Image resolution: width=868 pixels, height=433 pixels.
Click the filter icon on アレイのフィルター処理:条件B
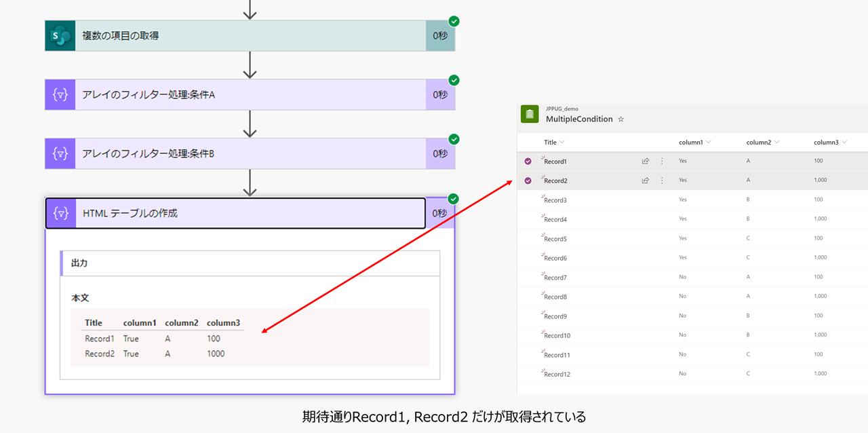tap(58, 153)
